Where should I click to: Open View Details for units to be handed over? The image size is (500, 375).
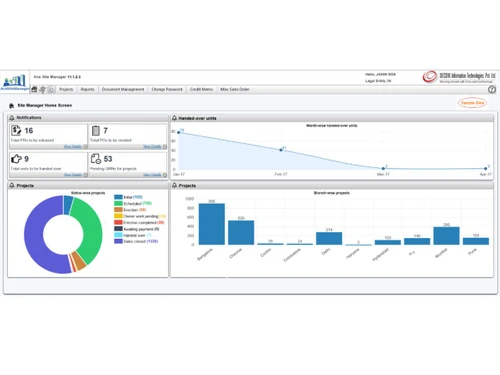73,175
